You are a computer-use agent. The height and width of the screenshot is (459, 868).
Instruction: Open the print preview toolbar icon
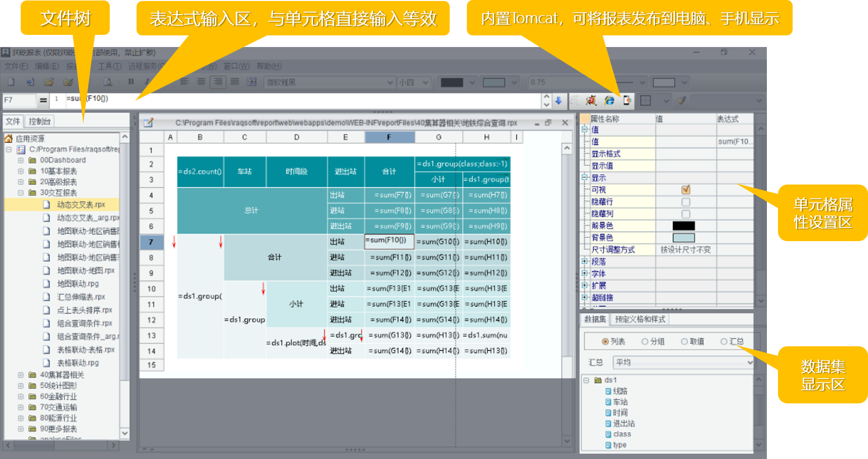[108, 82]
